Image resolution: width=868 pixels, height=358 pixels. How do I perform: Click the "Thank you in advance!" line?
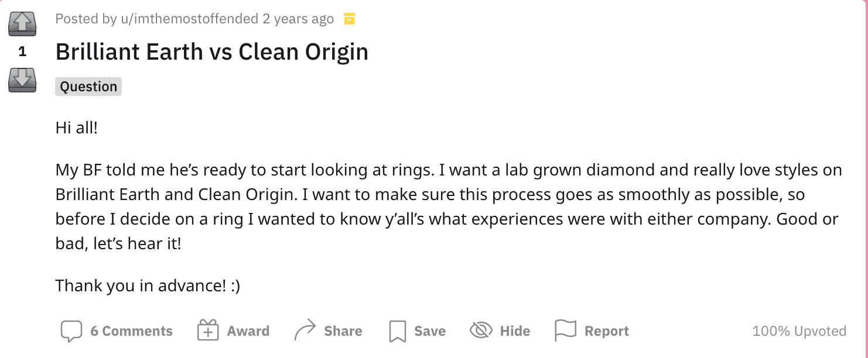[x=148, y=286]
